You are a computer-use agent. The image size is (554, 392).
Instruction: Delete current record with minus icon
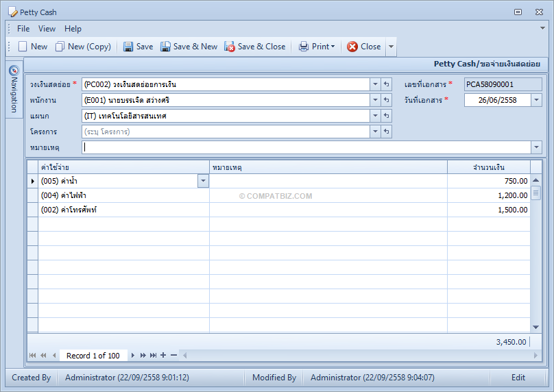pos(173,355)
